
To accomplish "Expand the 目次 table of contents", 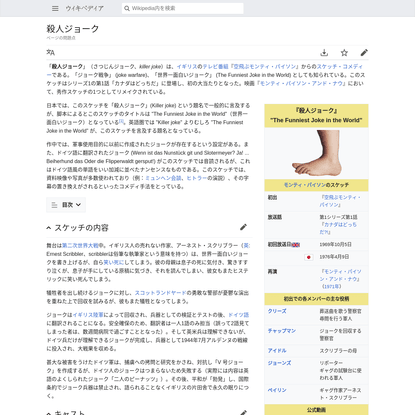I will click(66, 205).
